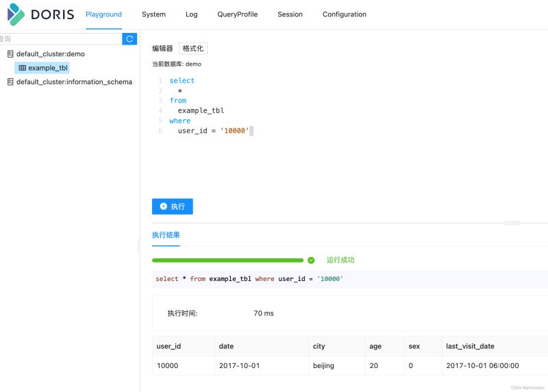Click the 格式化 format button

pos(192,49)
